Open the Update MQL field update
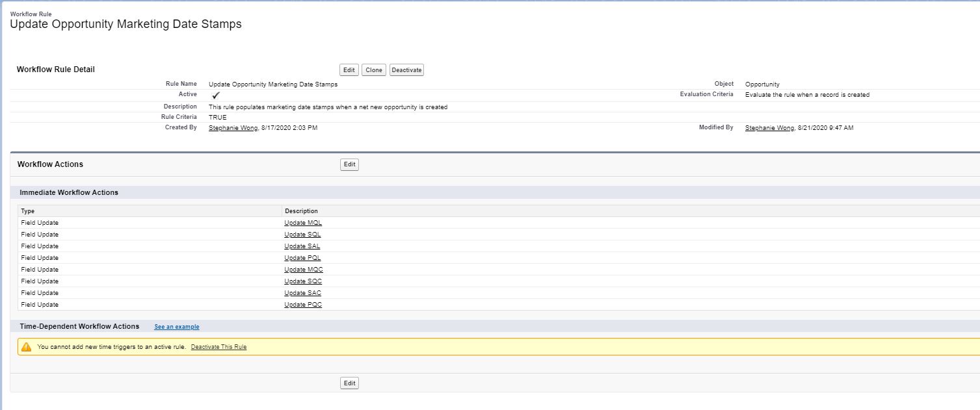 point(303,223)
